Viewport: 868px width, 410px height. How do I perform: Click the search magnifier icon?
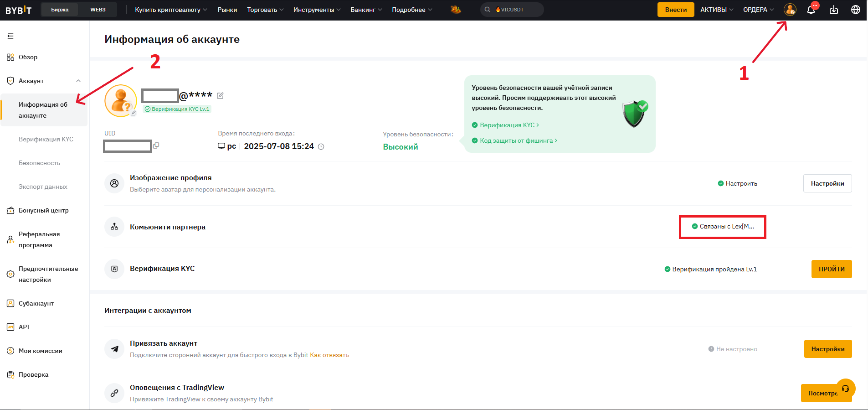pos(488,10)
